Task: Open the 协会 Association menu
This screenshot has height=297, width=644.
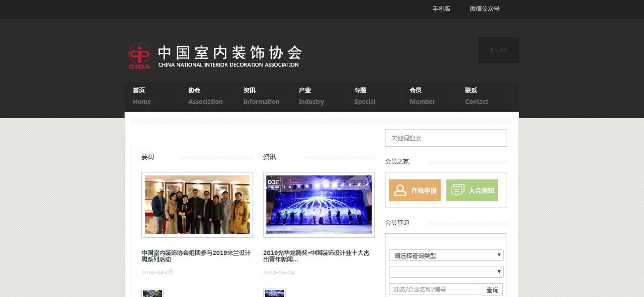Action: click(x=207, y=96)
